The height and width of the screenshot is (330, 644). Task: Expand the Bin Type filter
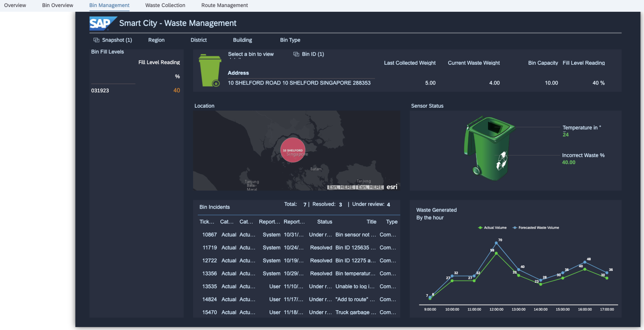[290, 40]
